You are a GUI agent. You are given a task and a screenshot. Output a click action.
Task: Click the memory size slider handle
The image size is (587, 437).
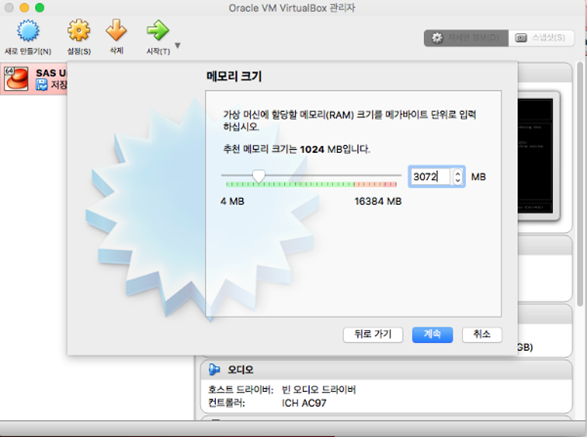259,175
